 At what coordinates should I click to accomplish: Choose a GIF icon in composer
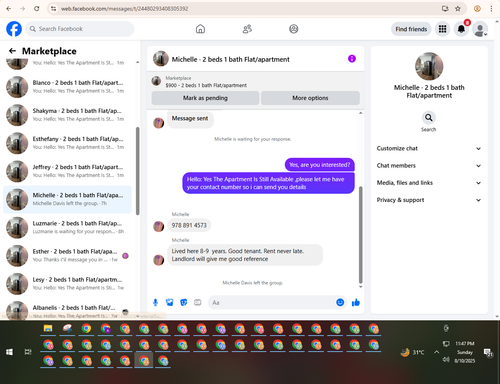tap(198, 302)
